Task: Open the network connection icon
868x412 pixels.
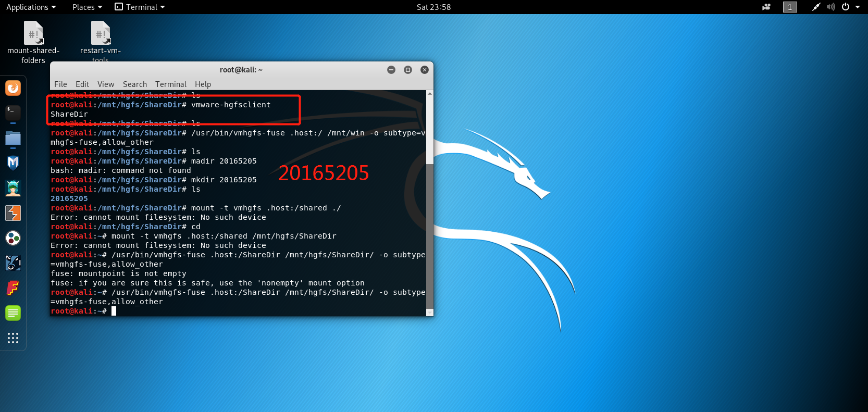Action: [816, 7]
